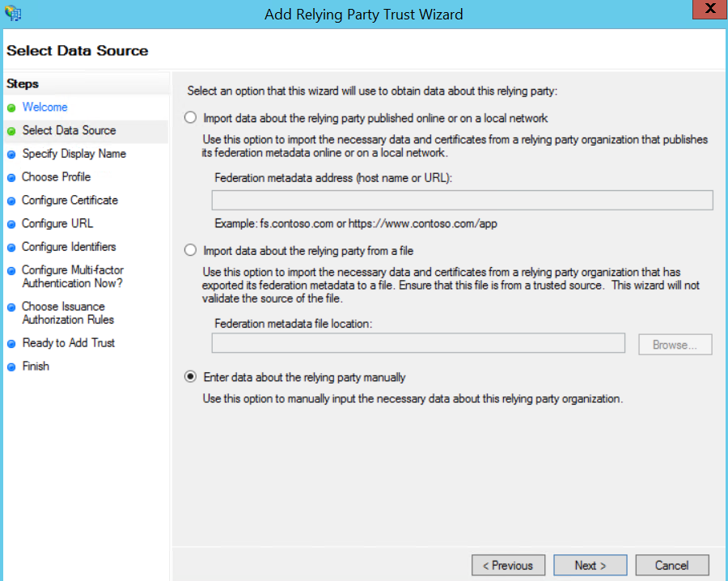The height and width of the screenshot is (581, 728).
Task: Close the Add Relying Party Trust Wizard
Action: tap(710, 9)
